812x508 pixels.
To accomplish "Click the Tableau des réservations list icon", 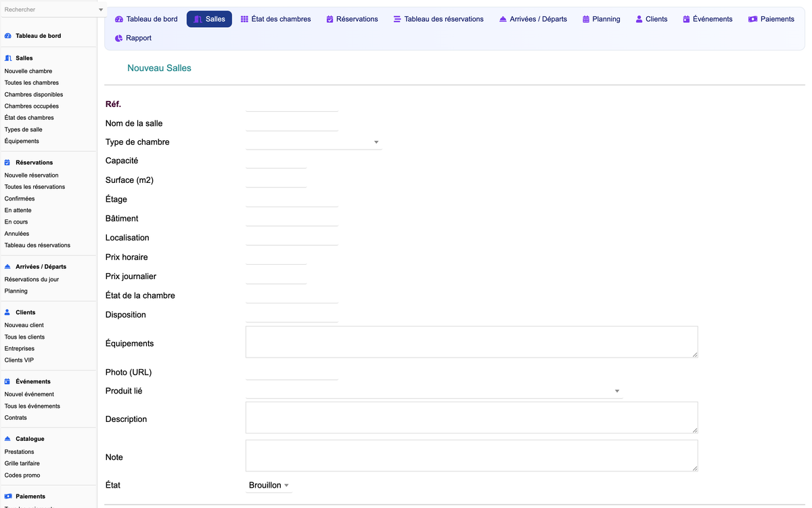I will (x=397, y=19).
